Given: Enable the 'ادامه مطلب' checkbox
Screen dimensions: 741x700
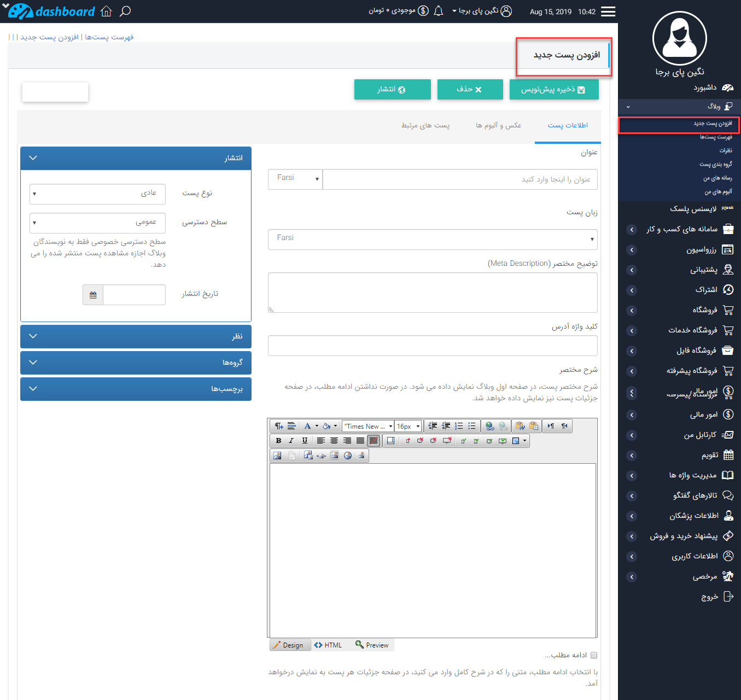Looking at the screenshot, I should (594, 655).
